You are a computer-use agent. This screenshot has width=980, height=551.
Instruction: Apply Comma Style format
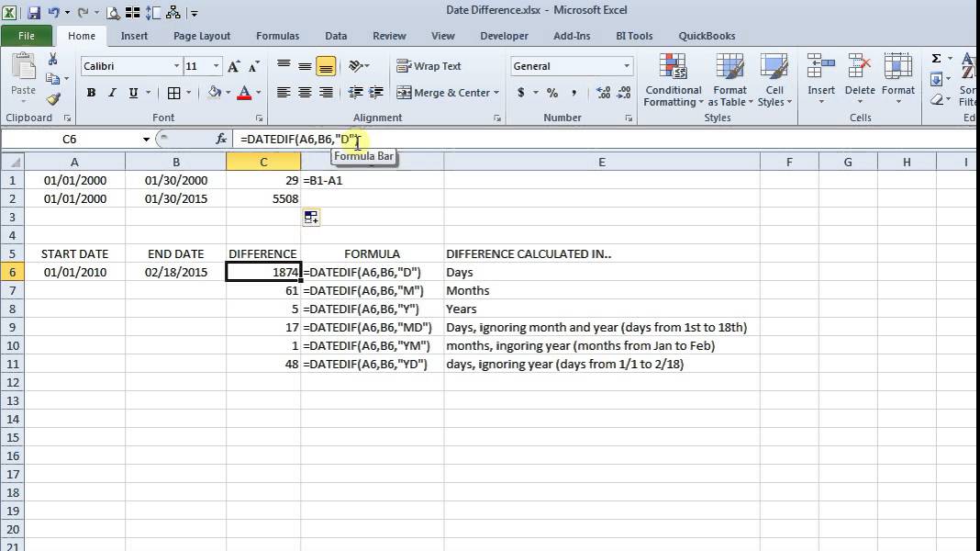click(x=574, y=93)
